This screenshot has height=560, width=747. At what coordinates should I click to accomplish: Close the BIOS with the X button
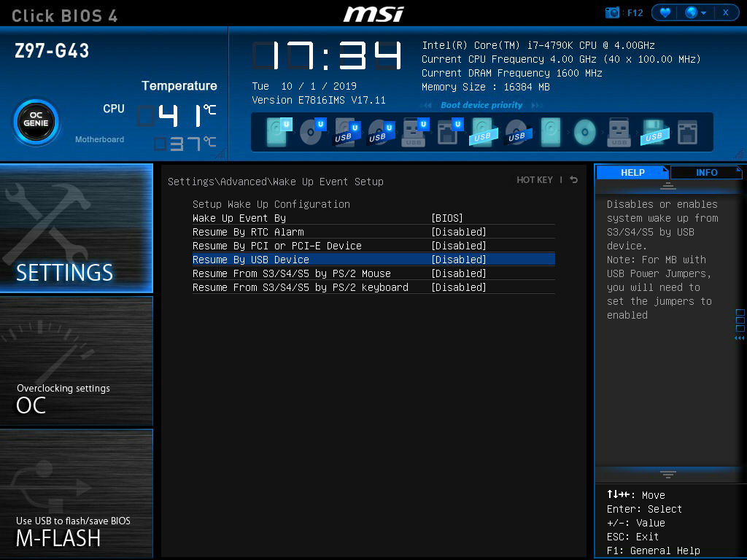coord(726,13)
